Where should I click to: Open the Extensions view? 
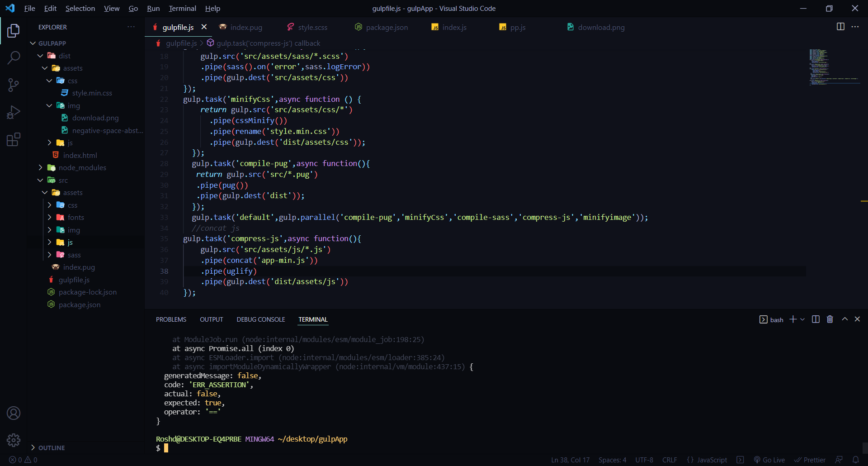[x=14, y=139]
